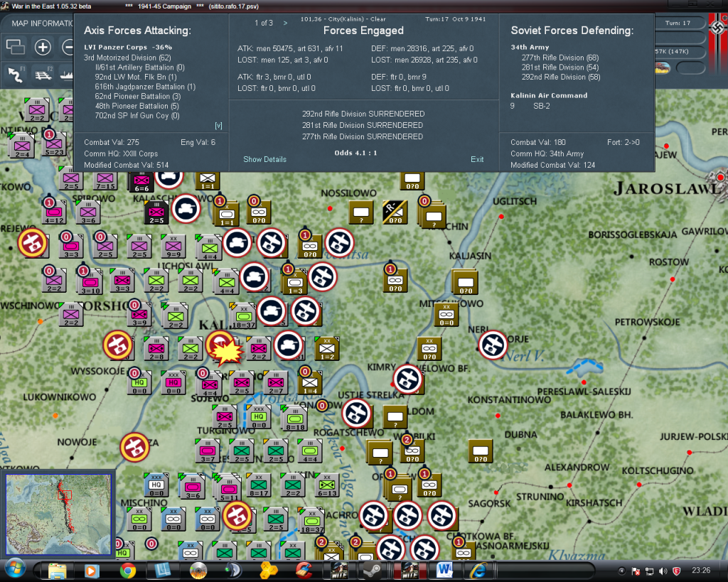
Task: Select the unit counter labeled 4=12
Action: click(54, 212)
